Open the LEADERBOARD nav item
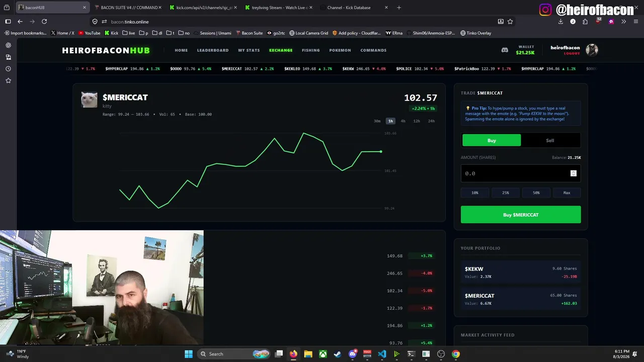Image resolution: width=644 pixels, height=362 pixels. pyautogui.click(x=213, y=50)
